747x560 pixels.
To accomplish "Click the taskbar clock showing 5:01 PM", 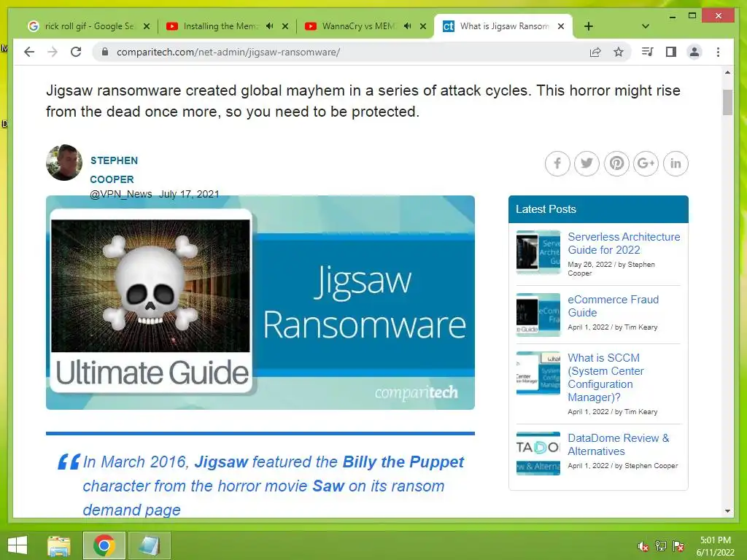I will (715, 546).
